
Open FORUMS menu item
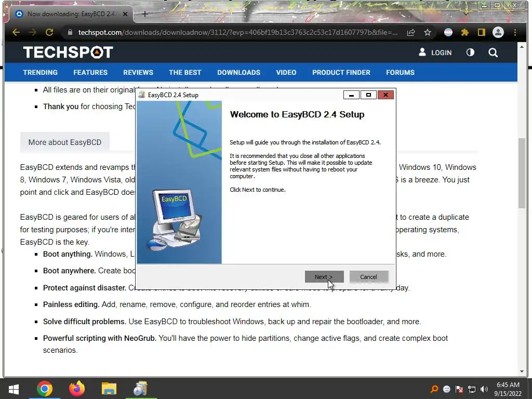coord(400,72)
